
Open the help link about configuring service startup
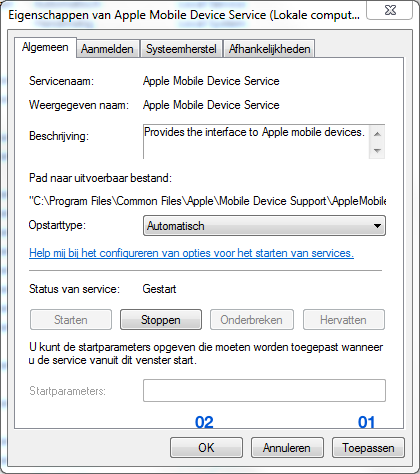coord(191,253)
